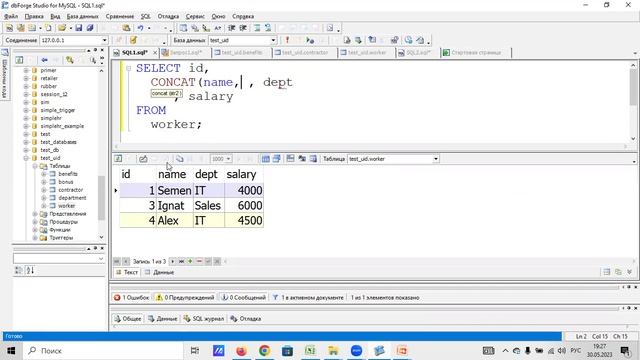Screen dimensions: 640x360
Task: Click the Windows Start button
Action: 11,351
